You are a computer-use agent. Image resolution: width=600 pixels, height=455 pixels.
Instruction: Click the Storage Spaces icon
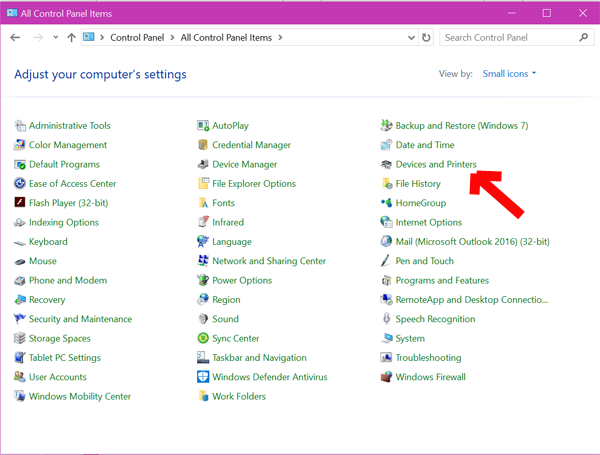click(x=20, y=338)
